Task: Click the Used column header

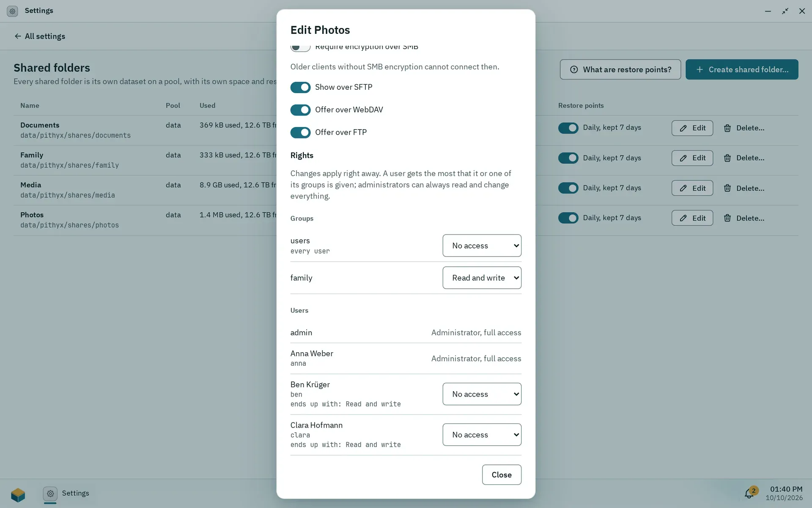Action: point(207,105)
